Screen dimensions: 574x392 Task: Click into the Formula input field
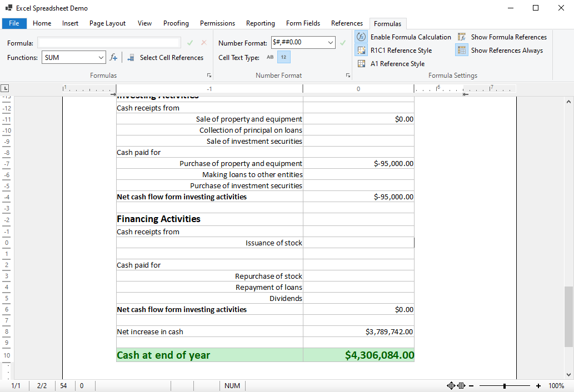tap(109, 43)
